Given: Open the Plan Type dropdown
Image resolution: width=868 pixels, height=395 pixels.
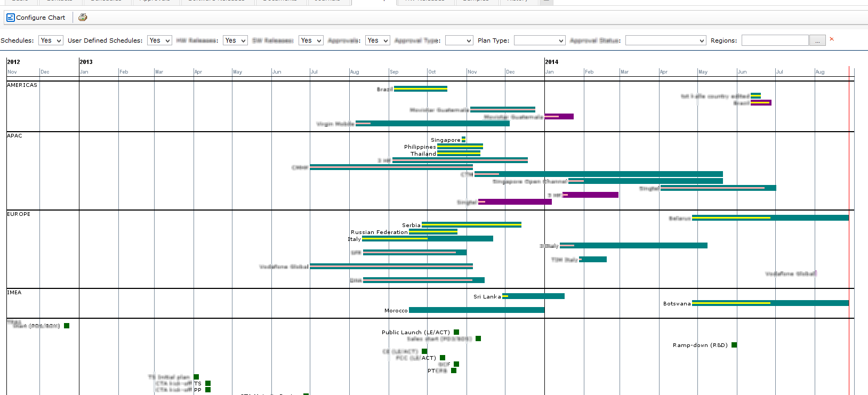Looking at the screenshot, I should (539, 41).
